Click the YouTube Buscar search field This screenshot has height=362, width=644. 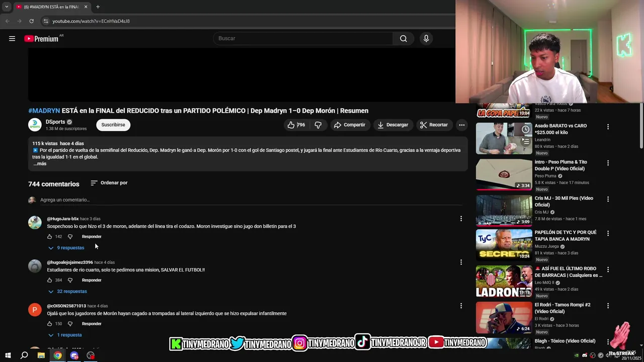[304, 39]
